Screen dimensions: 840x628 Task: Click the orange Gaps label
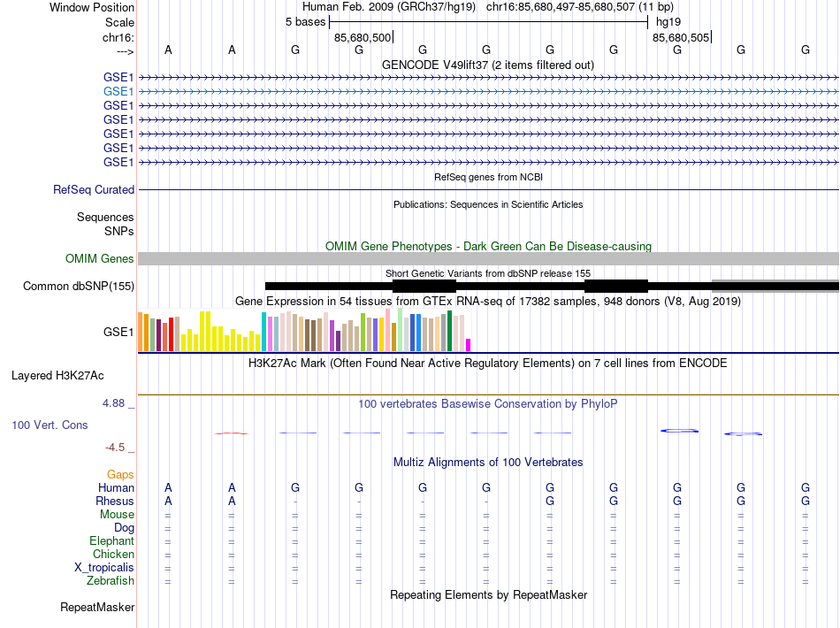(x=120, y=475)
